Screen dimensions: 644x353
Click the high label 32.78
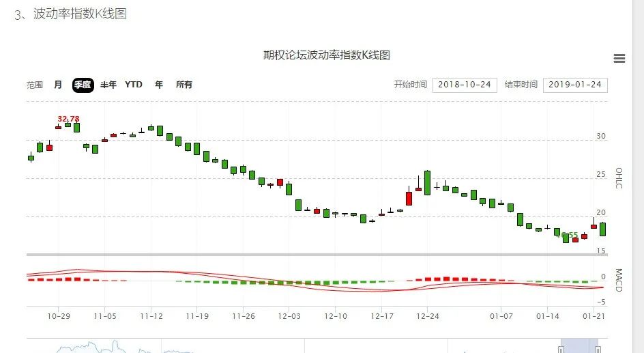coord(68,119)
